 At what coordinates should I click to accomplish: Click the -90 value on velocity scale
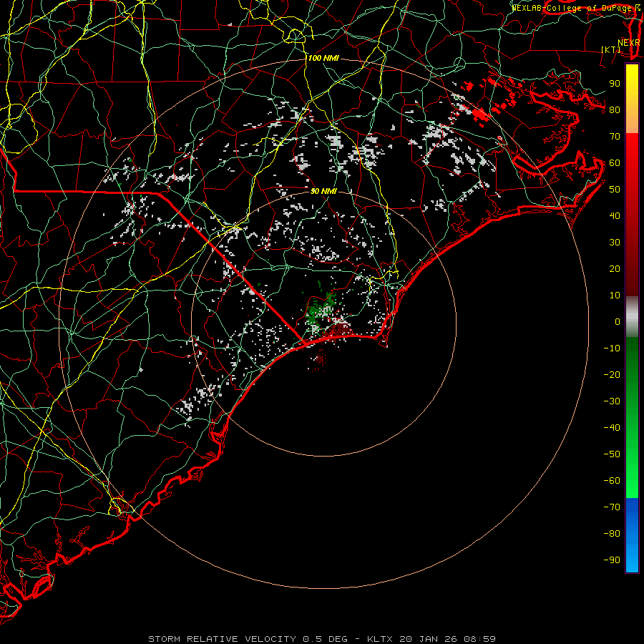[612, 560]
